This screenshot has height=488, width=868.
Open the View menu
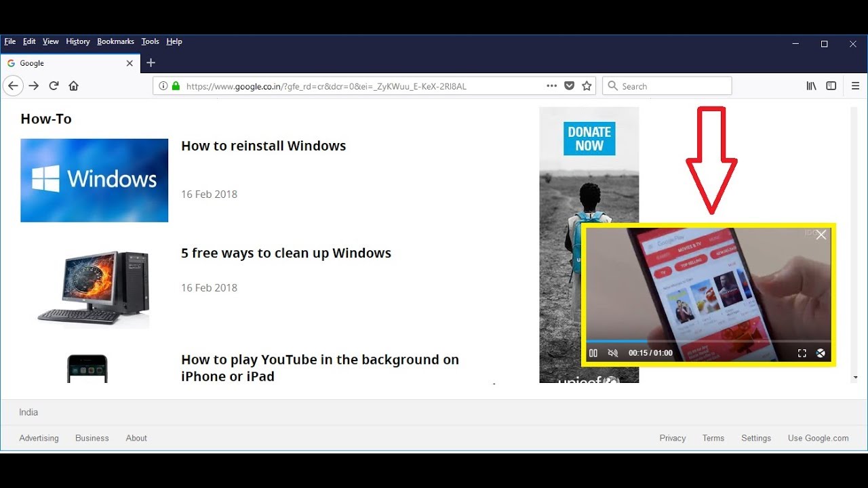click(x=51, y=41)
